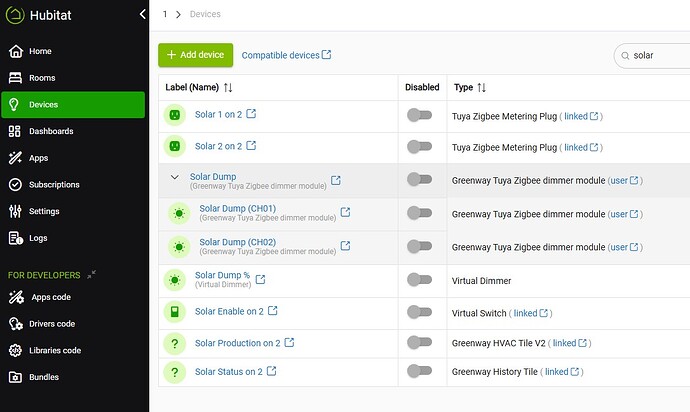Click the Add device button
This screenshot has width=690, height=412.
196,55
